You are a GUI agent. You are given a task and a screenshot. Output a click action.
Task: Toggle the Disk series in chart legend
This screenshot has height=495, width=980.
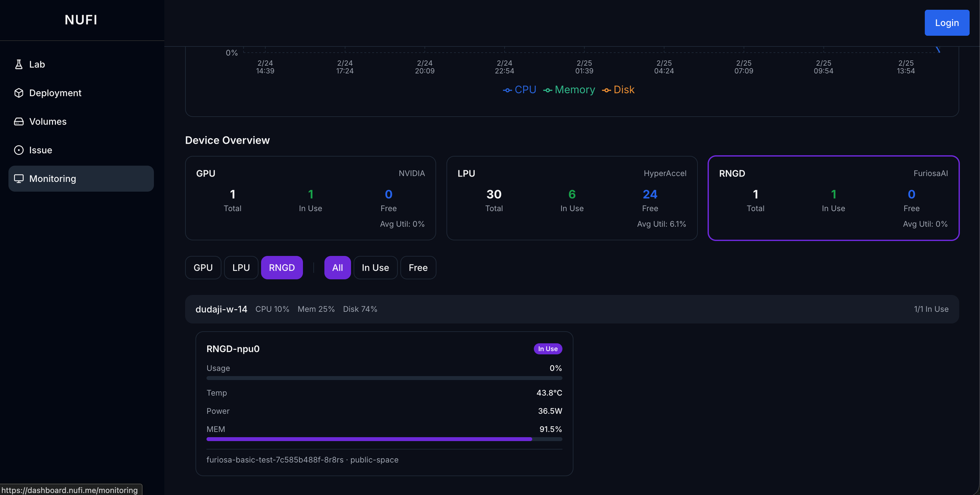[x=618, y=90]
